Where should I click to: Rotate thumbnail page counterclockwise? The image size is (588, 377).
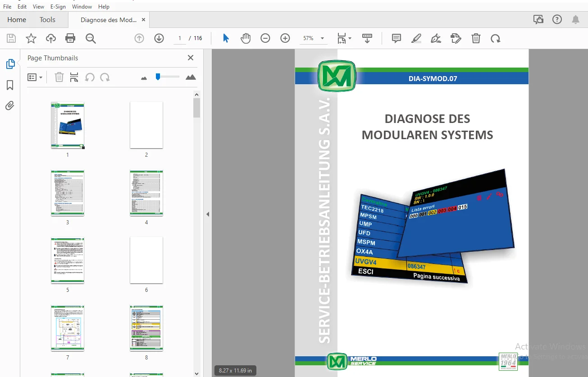(x=90, y=77)
